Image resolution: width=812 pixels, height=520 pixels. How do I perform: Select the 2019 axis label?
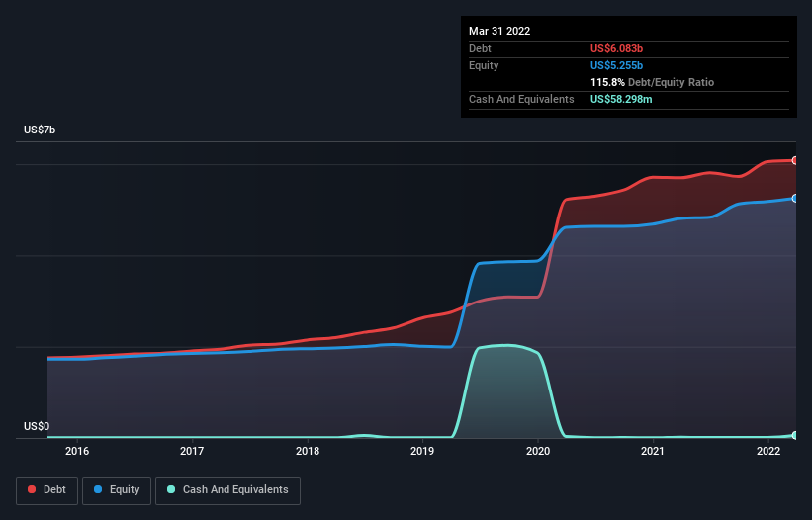422,451
